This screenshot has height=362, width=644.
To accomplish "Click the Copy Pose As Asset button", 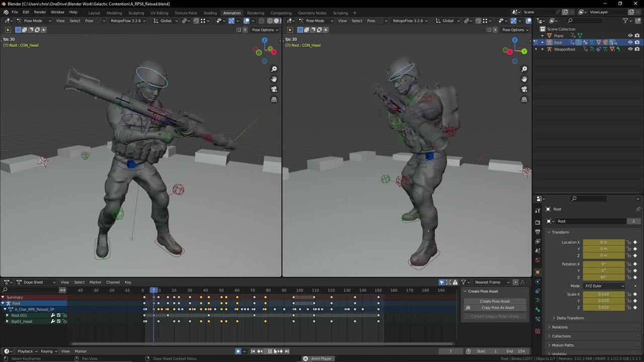I will (495, 307).
